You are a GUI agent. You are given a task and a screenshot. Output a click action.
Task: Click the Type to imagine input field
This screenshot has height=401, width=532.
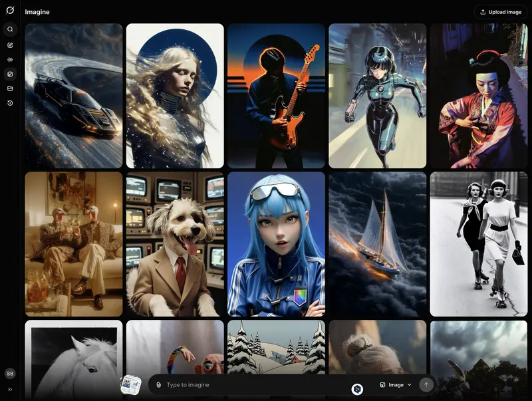pos(253,384)
